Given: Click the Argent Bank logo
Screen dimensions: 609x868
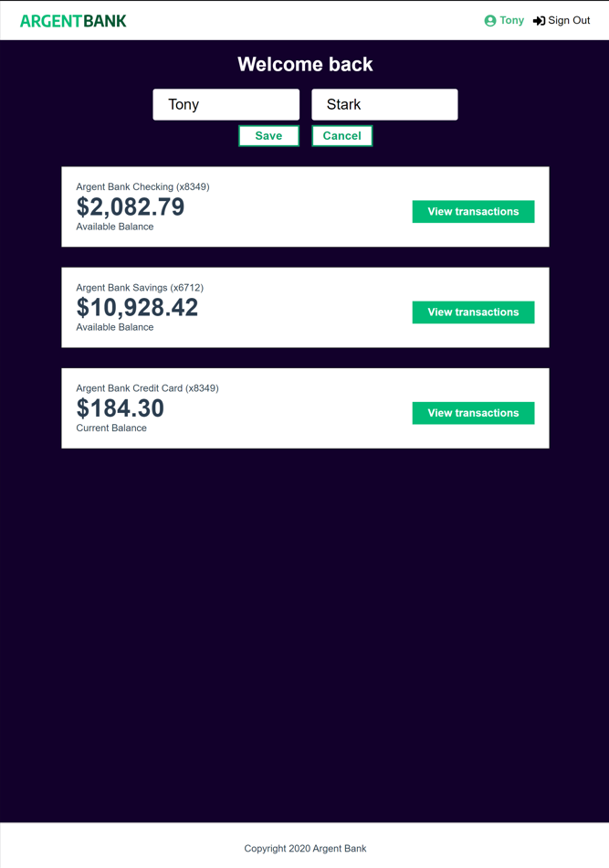Looking at the screenshot, I should [x=73, y=21].
